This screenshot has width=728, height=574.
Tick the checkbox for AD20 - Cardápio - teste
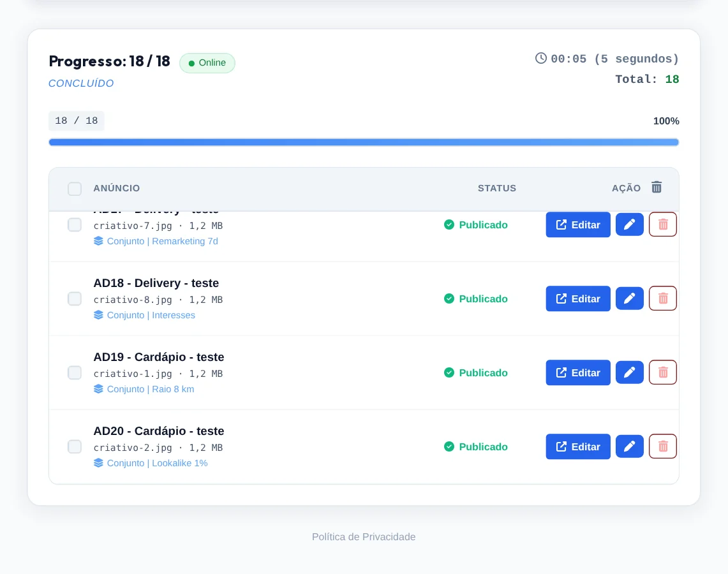click(x=75, y=446)
